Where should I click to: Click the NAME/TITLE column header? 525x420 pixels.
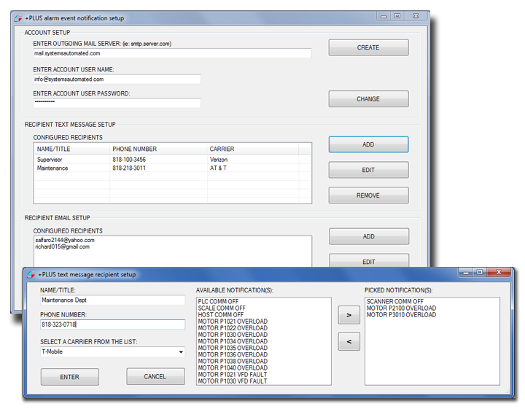[71, 149]
